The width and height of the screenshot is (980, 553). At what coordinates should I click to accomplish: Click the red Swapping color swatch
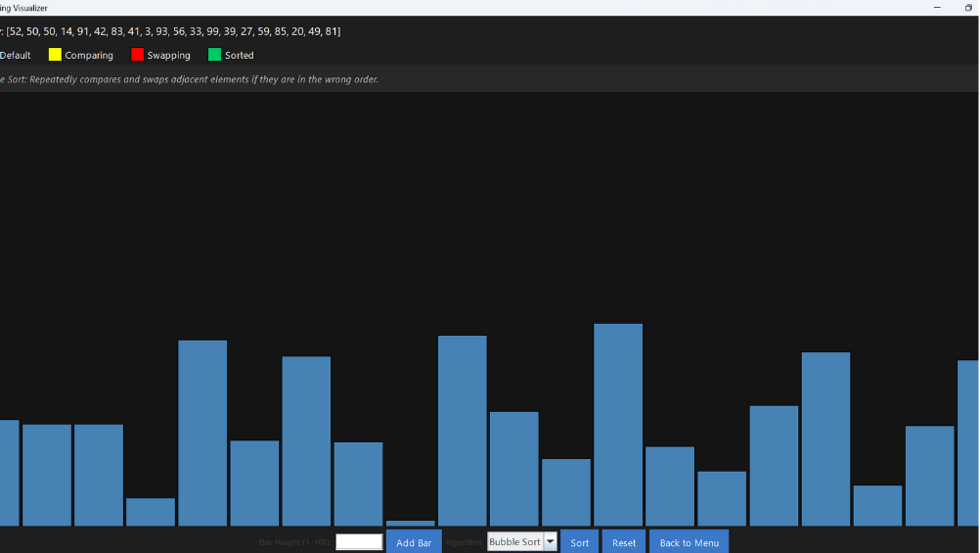click(138, 55)
